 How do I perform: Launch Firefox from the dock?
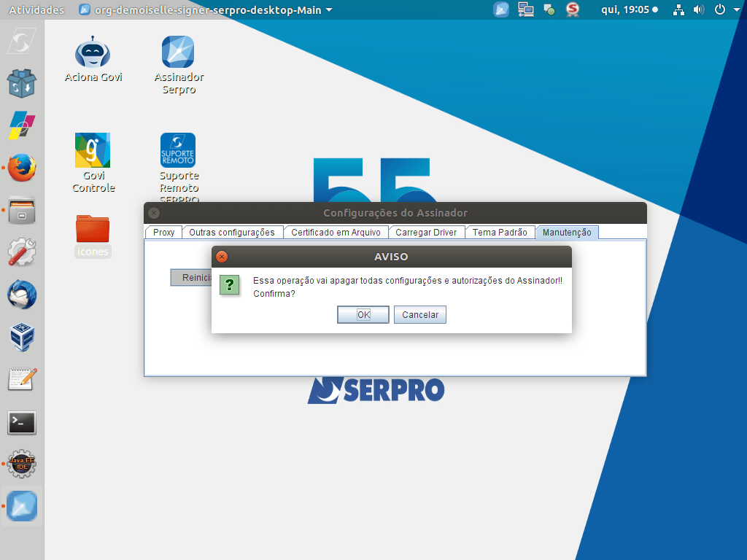click(x=22, y=168)
